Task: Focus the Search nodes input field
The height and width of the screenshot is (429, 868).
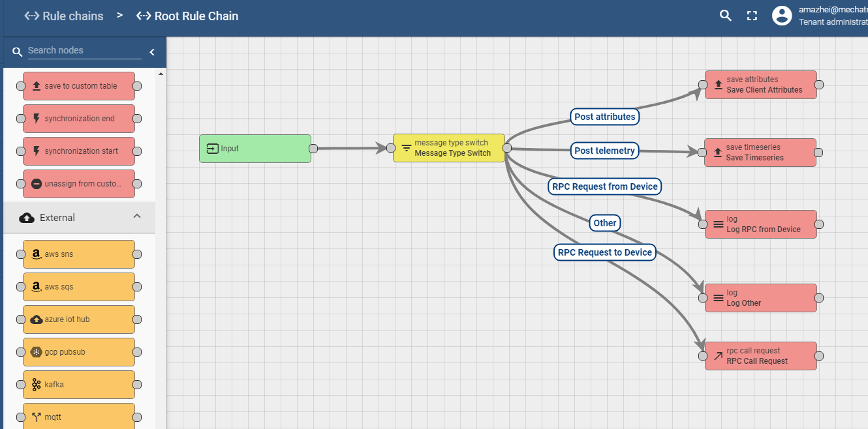Action: click(84, 51)
